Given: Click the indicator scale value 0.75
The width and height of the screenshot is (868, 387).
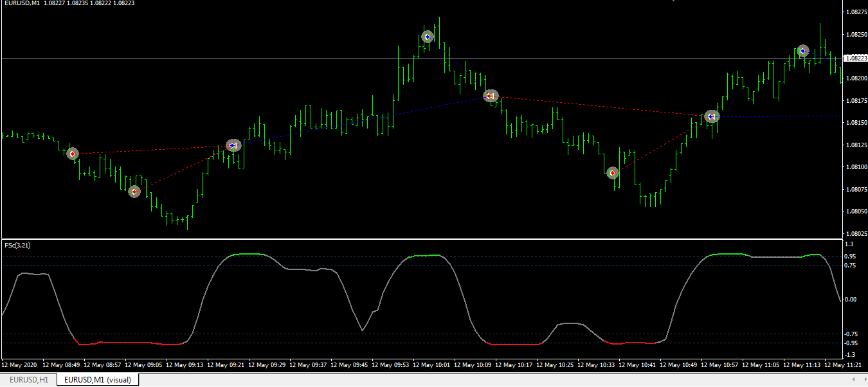Looking at the screenshot, I should (x=851, y=265).
